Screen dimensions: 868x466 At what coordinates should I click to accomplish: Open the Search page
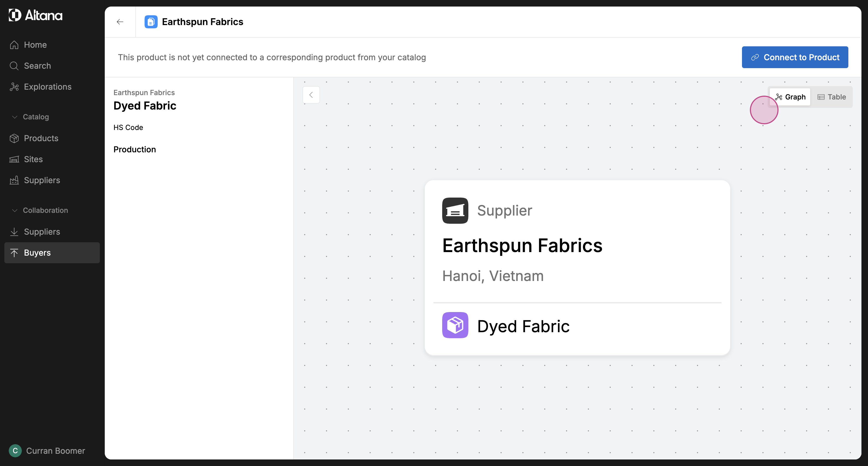point(37,66)
